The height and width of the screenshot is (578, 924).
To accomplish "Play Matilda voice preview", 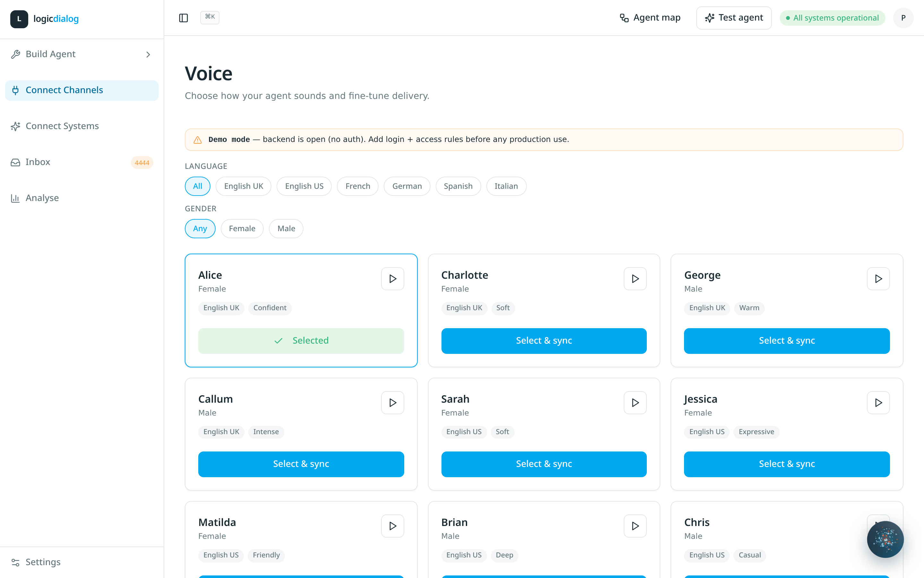I will point(392,526).
